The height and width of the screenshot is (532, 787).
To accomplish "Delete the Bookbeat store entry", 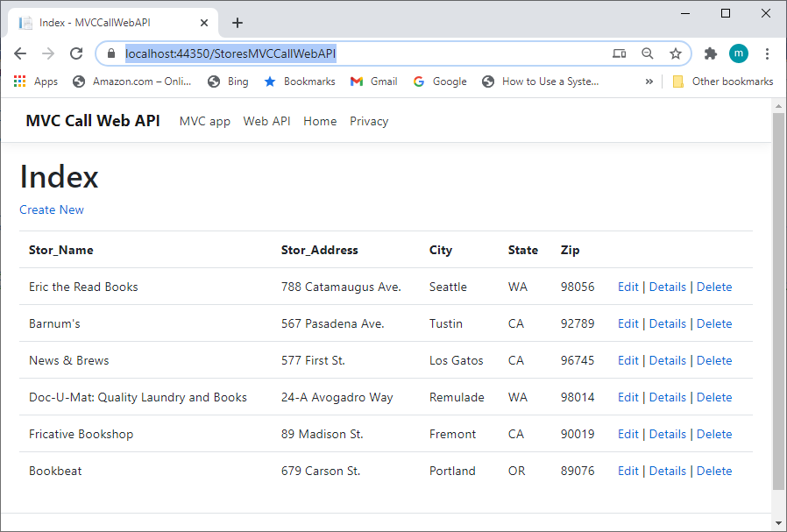I will [713, 471].
